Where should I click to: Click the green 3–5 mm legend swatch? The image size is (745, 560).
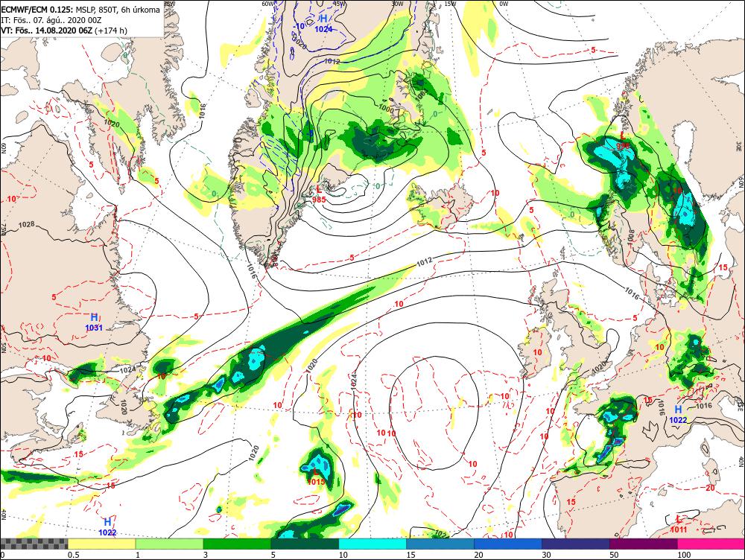tap(237, 544)
